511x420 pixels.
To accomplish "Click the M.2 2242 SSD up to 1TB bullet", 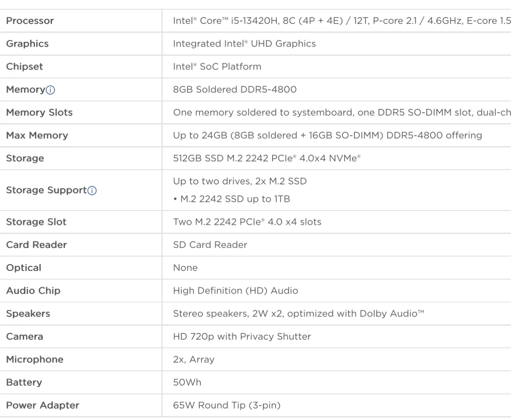I will [231, 199].
